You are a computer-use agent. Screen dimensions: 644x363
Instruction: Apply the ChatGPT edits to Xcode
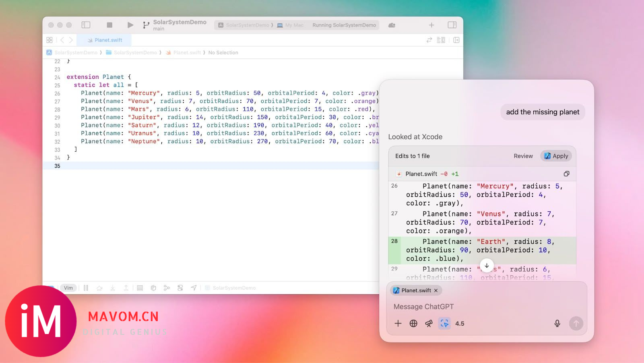click(x=556, y=156)
